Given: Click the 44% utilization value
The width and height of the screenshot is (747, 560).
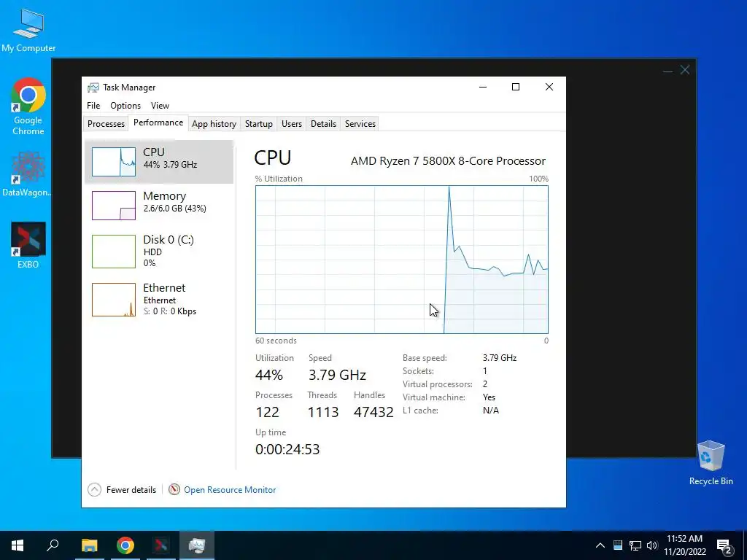Looking at the screenshot, I should (x=269, y=376).
